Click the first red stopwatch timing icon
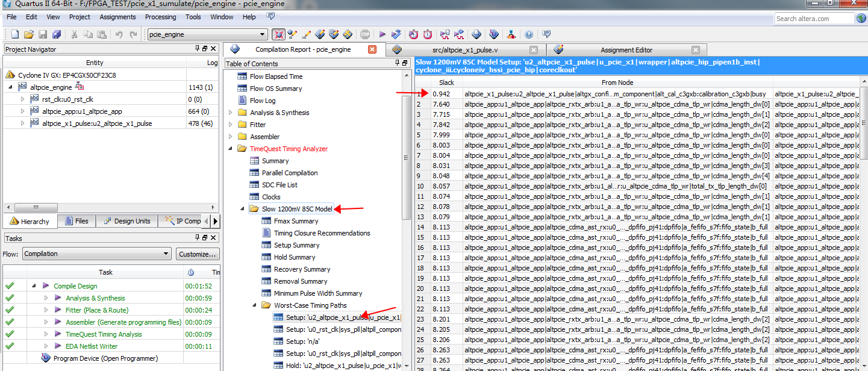This screenshot has height=371, width=868. click(413, 34)
